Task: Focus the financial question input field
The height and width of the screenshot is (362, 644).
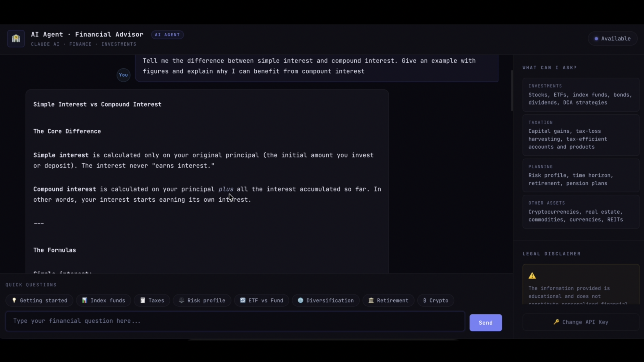Action: (235, 321)
